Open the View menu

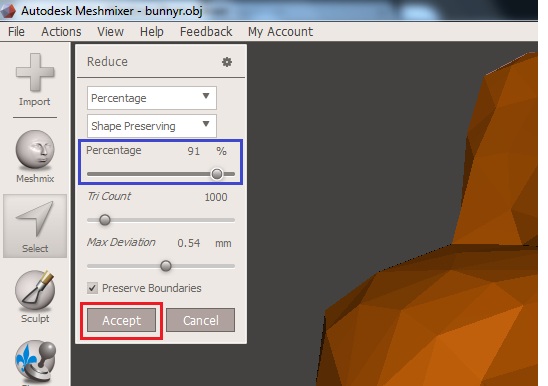[x=110, y=32]
